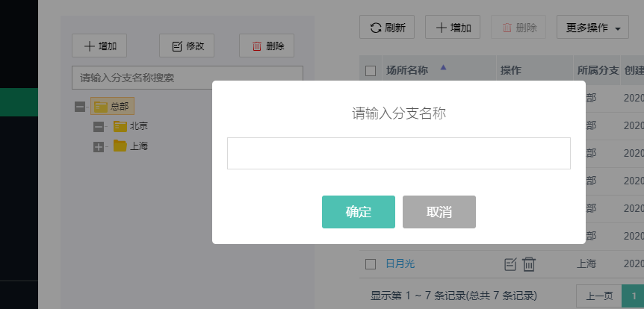Expand the 上海 tree node
The image size is (644, 309).
99,147
